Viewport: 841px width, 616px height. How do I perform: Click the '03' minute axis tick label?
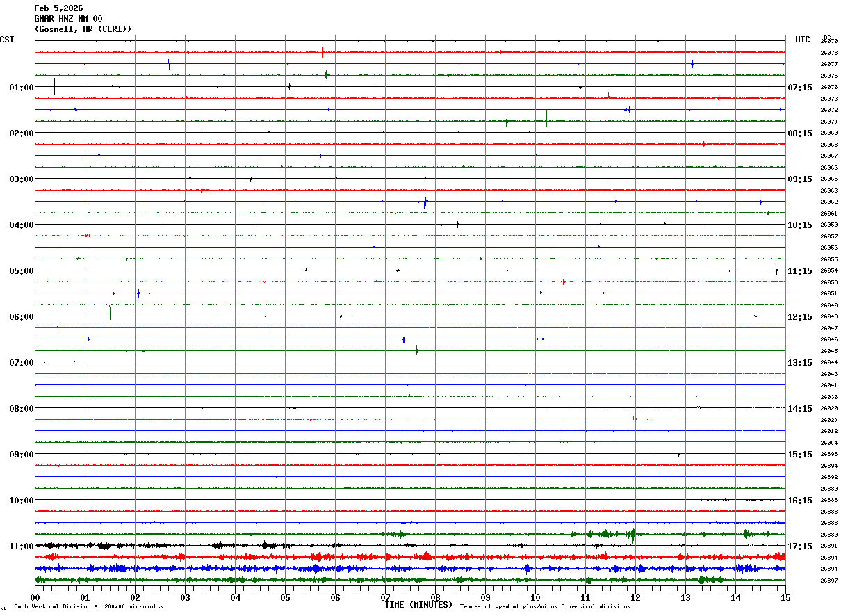[185, 597]
